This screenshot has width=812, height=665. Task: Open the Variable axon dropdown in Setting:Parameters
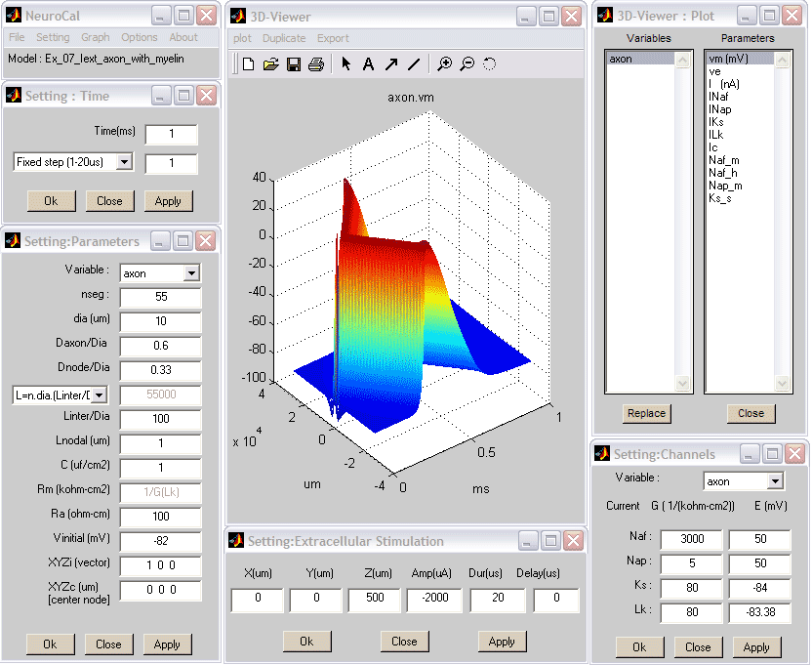[x=191, y=273]
